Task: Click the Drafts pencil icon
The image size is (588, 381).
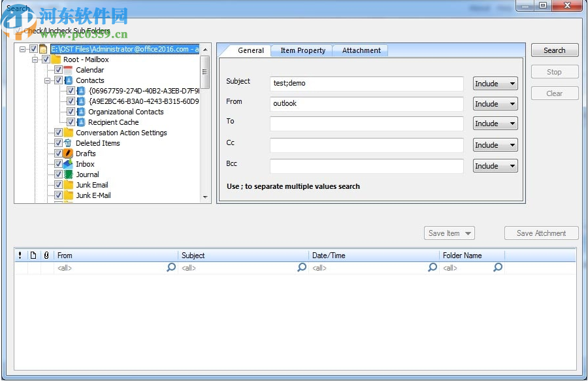Action: [67, 153]
